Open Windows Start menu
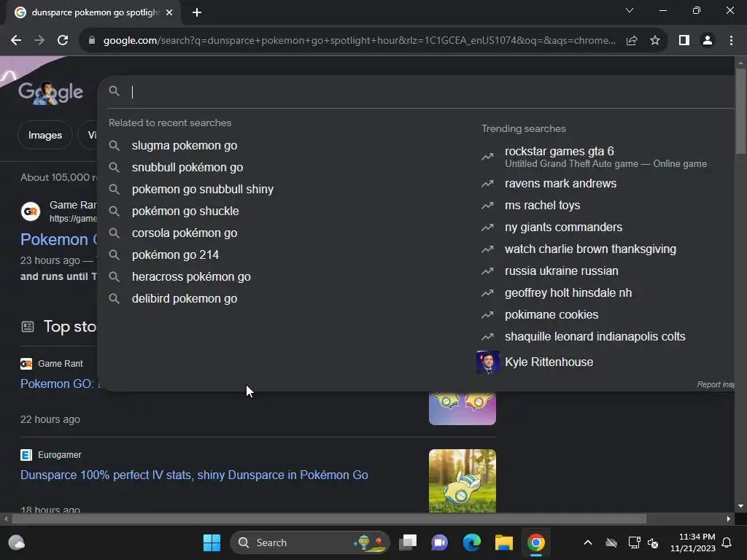Viewport: 747px width, 560px height. point(212,542)
